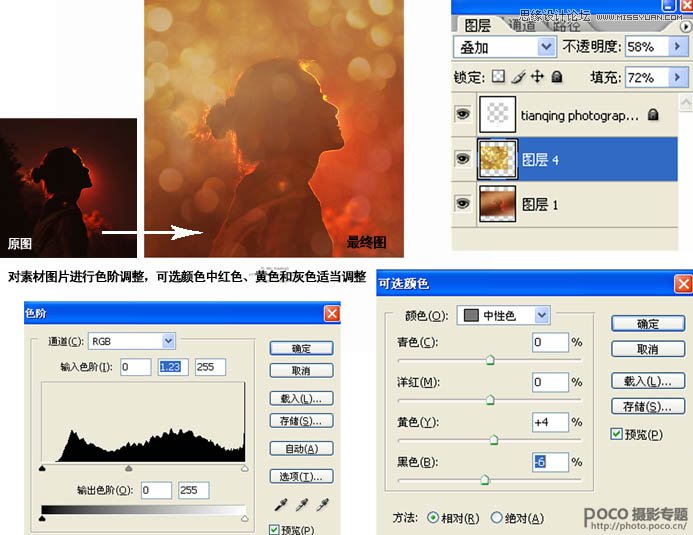Click the input levels midtone gray slider
Viewport: 693px width, 535px height.
click(129, 468)
